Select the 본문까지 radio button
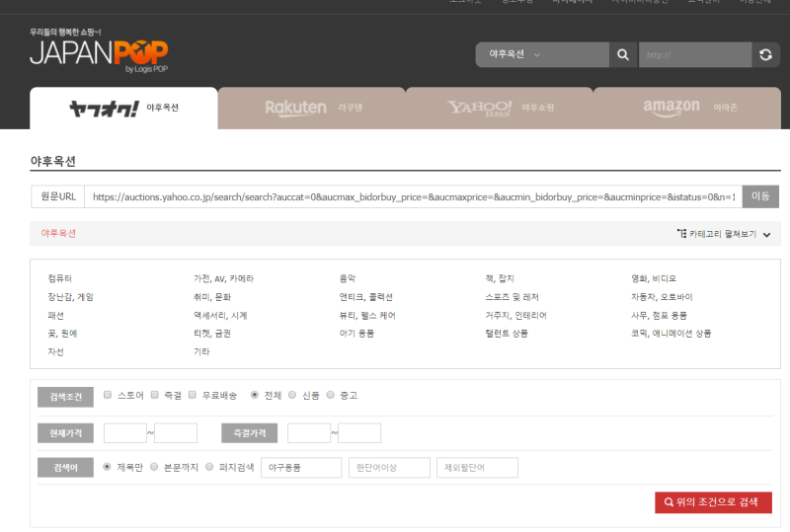790x532 pixels. (154, 467)
